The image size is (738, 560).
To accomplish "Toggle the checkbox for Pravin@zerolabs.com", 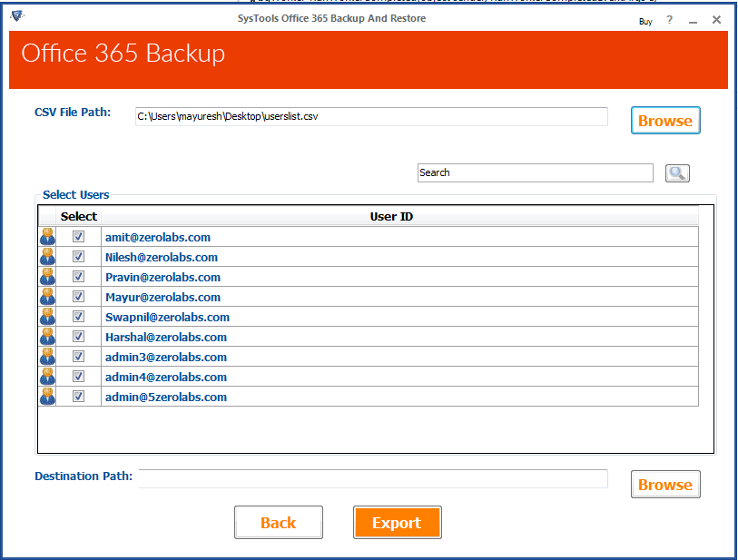I will (x=79, y=276).
